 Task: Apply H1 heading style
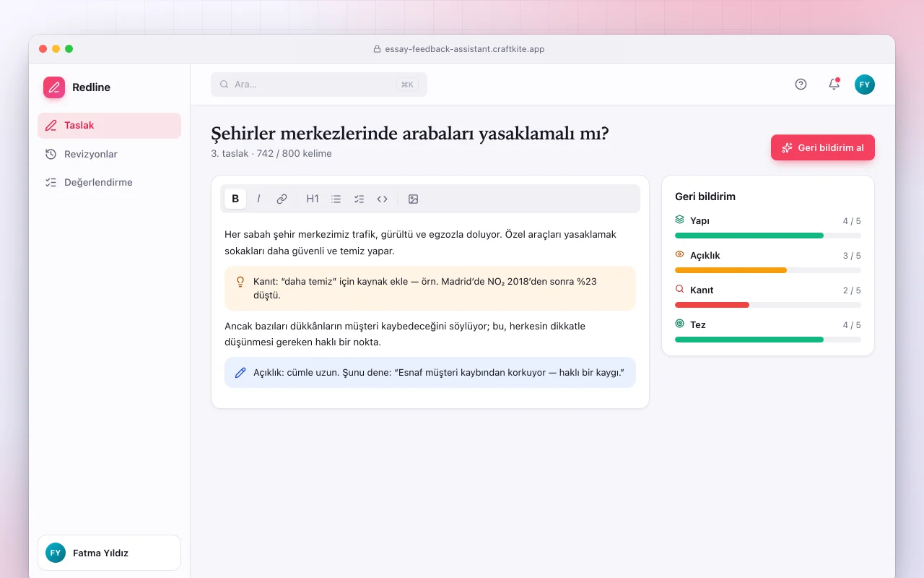click(x=313, y=199)
